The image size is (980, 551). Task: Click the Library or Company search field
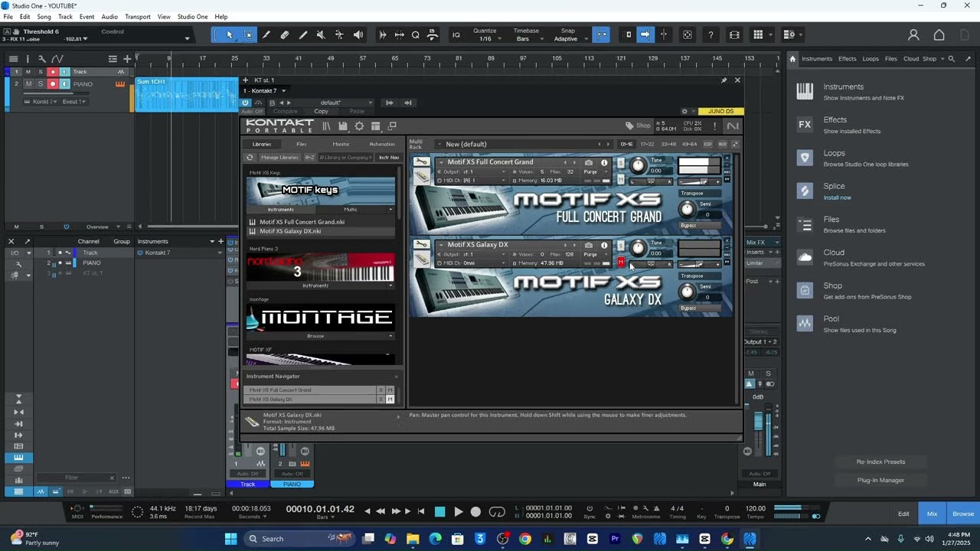coord(345,158)
